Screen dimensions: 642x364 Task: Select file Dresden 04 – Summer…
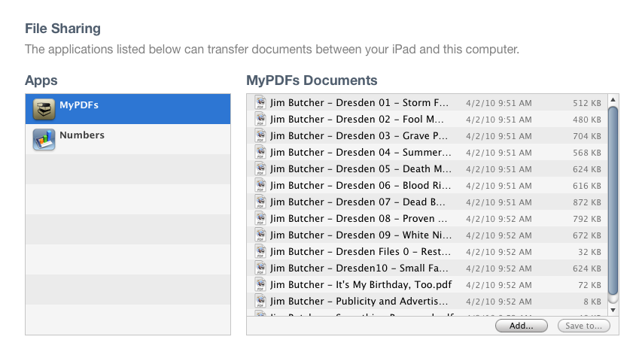pyautogui.click(x=427, y=152)
